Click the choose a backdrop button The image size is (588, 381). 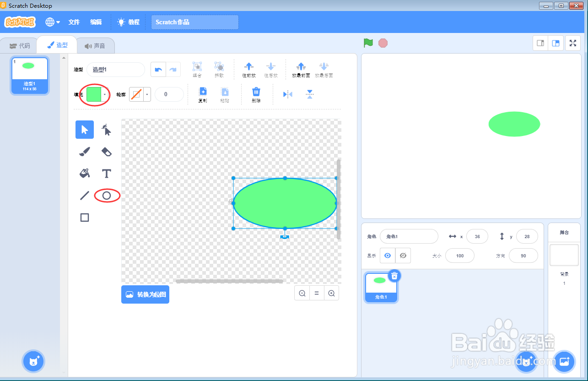[x=564, y=361]
